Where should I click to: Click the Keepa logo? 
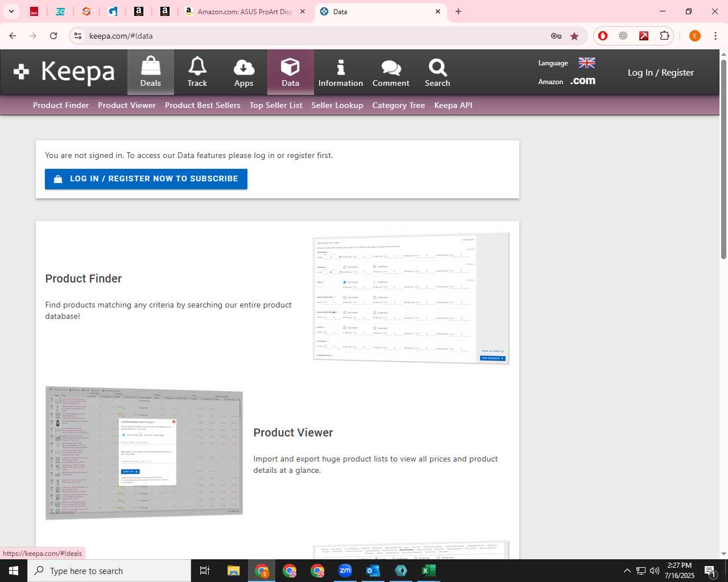[64, 72]
